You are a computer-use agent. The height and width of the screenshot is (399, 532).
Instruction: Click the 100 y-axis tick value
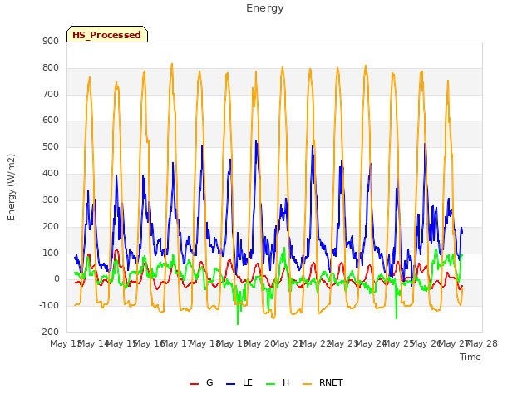(x=51, y=253)
